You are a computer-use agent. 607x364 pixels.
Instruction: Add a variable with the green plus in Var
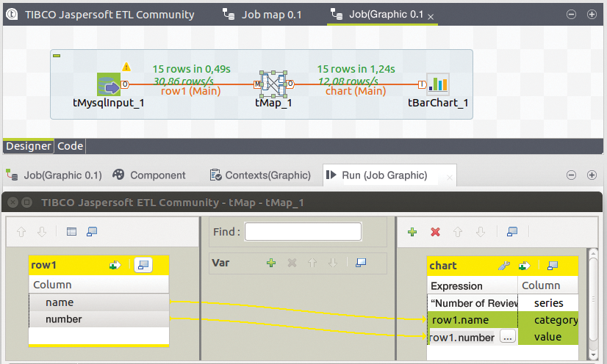pos(271,263)
